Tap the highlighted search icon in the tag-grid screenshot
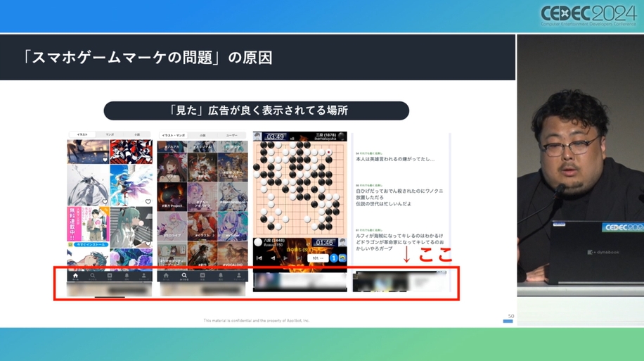 pyautogui.click(x=184, y=276)
